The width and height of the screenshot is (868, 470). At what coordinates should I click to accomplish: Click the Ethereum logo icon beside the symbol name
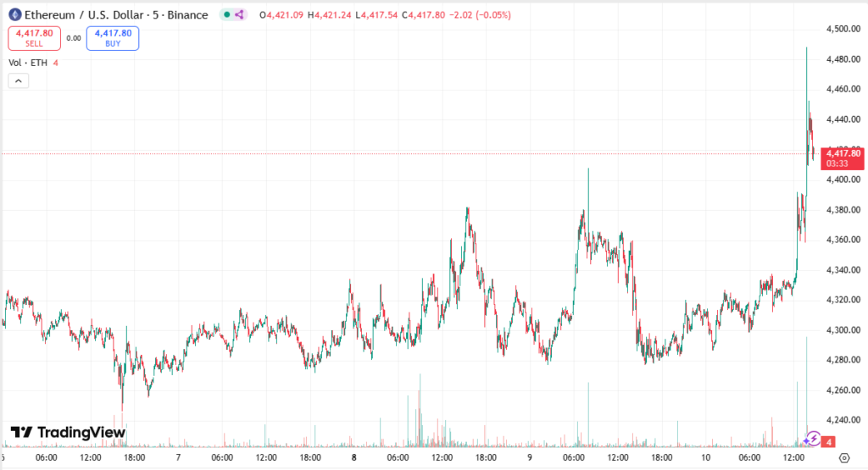coord(14,14)
